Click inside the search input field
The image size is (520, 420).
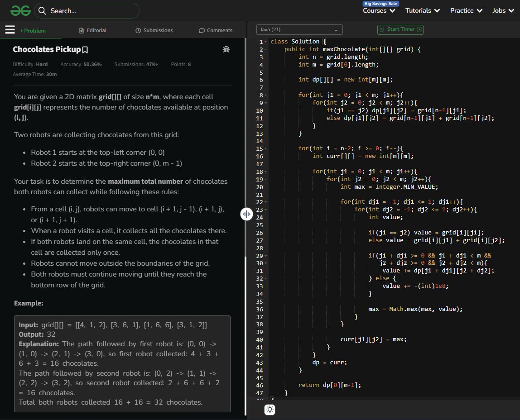coord(91,11)
